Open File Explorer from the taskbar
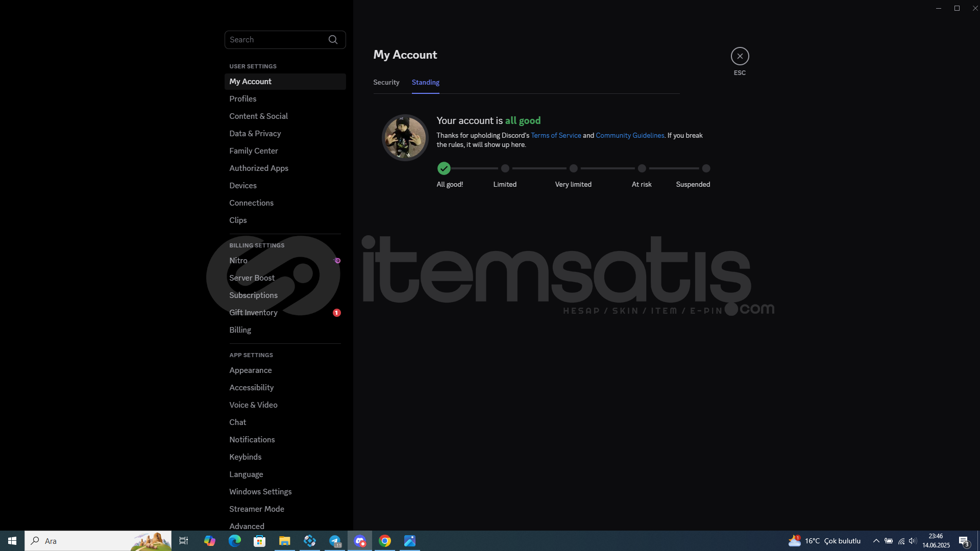 pos(285,541)
